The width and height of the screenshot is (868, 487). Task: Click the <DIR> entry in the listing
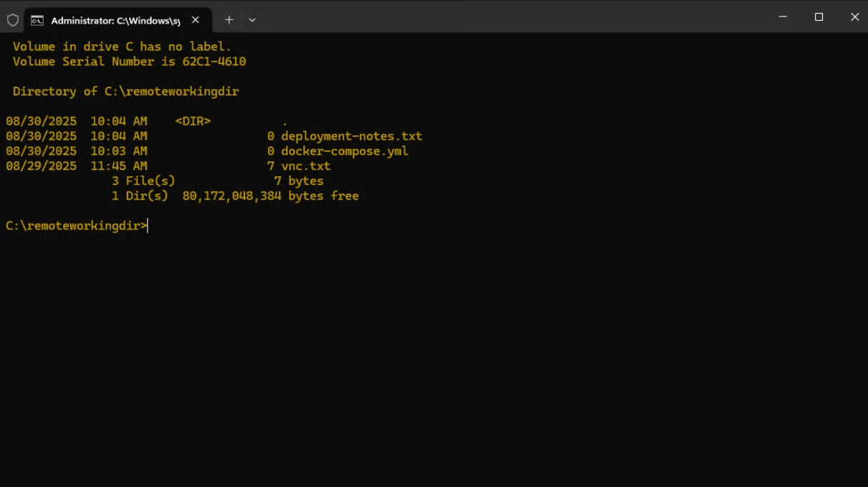[x=193, y=121]
